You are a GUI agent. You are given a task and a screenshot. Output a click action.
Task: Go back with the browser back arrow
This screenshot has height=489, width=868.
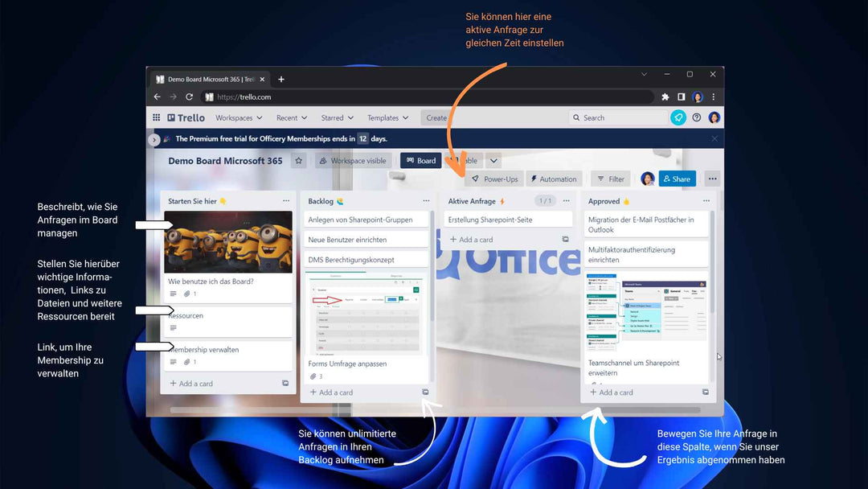tap(158, 97)
